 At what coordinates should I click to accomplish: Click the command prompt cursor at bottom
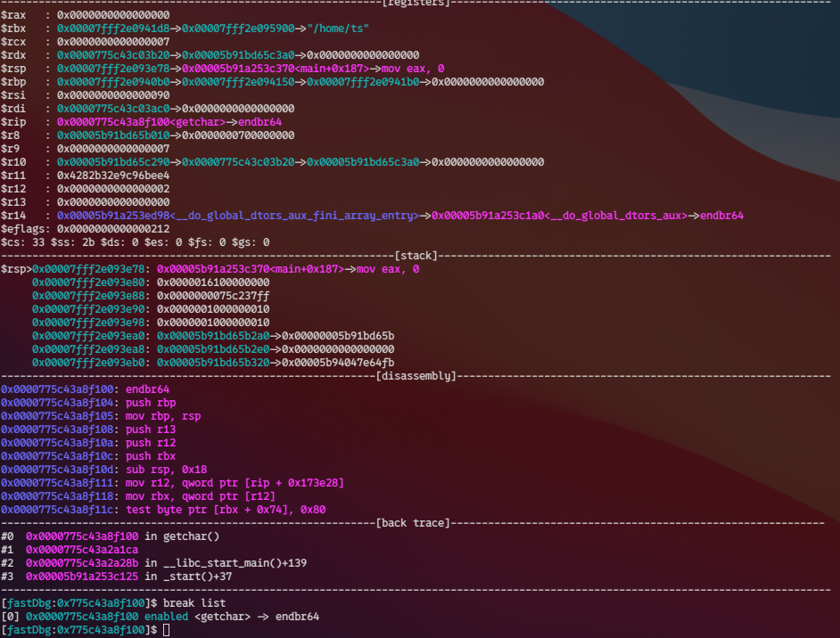point(166,630)
